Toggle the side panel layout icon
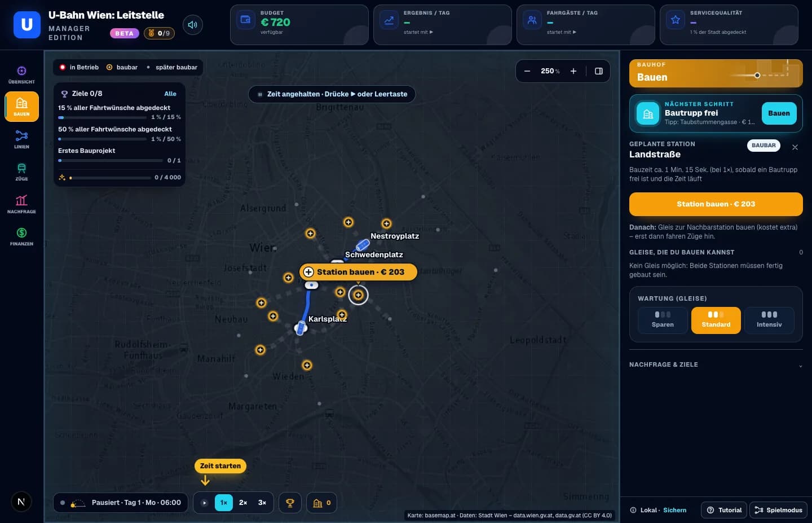The height and width of the screenshot is (523, 812). [x=599, y=71]
